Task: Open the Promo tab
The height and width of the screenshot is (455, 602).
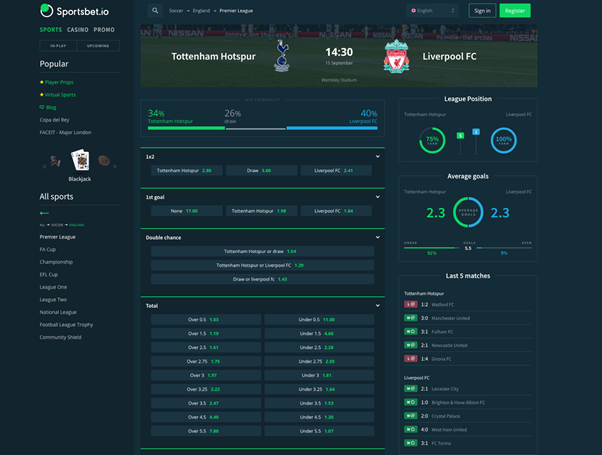Action: (105, 30)
